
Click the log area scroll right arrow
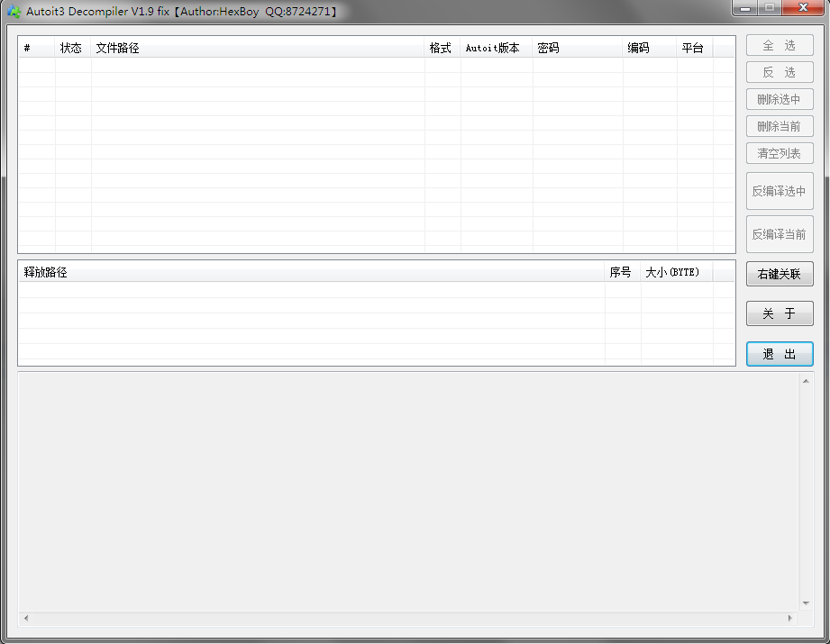coord(789,618)
